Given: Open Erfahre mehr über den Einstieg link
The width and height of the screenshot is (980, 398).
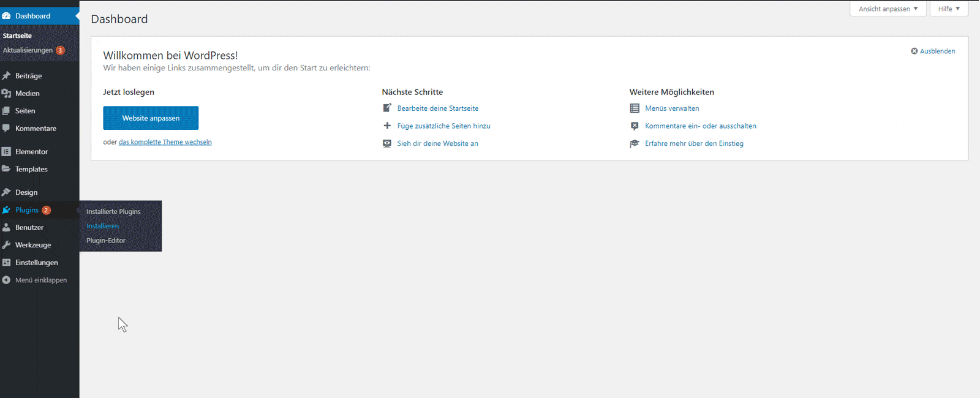Looking at the screenshot, I should 694,143.
